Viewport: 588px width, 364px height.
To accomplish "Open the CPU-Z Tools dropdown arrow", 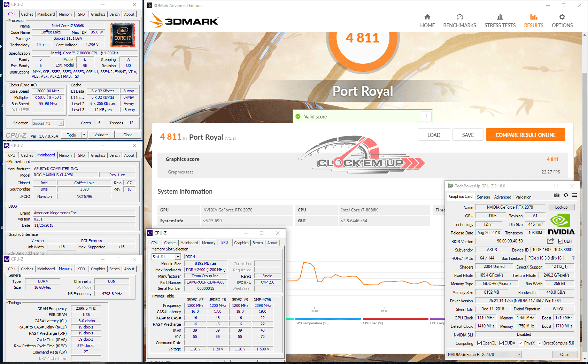I will click(84, 135).
